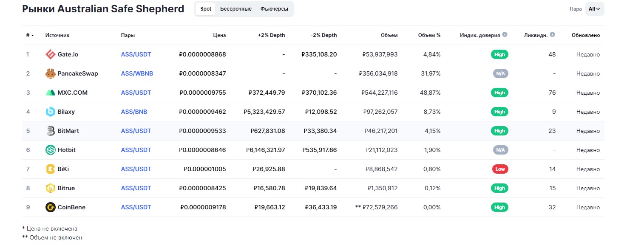This screenshot has width=644, height=245.
Task: Sort by the -2% Depth header
Action: click(324, 35)
